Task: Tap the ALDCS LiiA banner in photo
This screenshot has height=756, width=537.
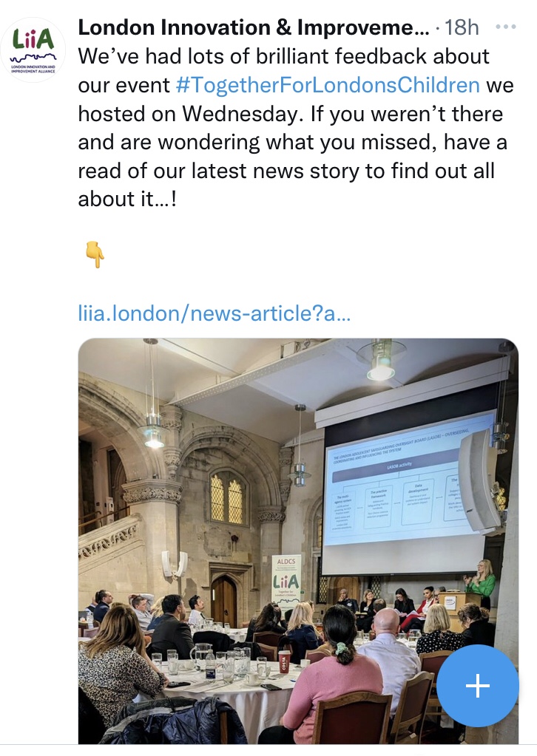Action: pyautogui.click(x=286, y=581)
